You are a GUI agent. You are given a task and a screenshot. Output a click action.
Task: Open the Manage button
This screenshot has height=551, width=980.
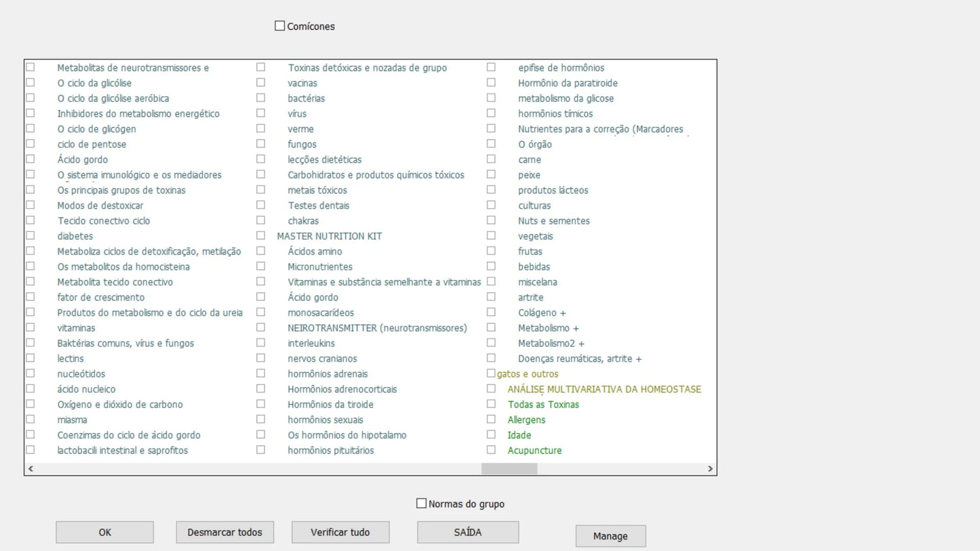tap(610, 536)
